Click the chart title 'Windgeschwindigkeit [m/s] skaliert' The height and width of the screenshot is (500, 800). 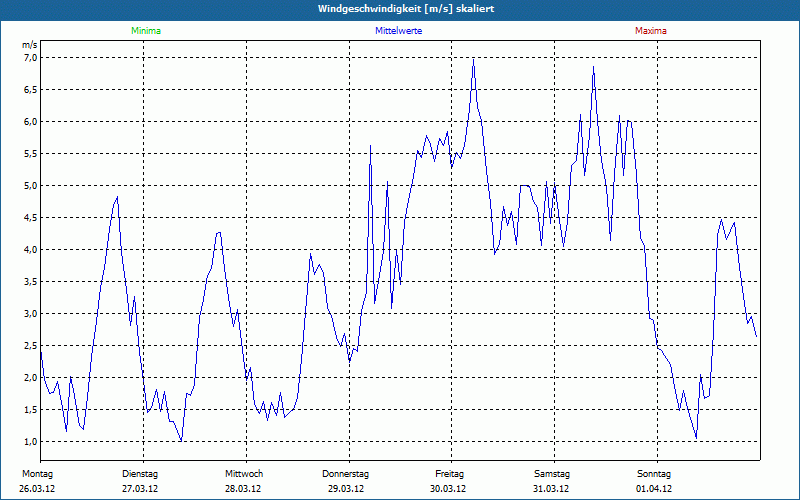(x=406, y=9)
